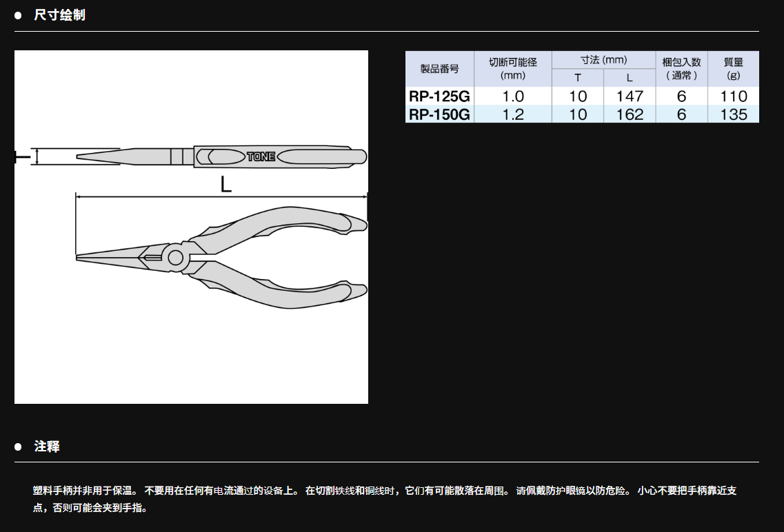
Task: Click the bullet dot beside 尺寸绘制 heading
Action: [19, 15]
